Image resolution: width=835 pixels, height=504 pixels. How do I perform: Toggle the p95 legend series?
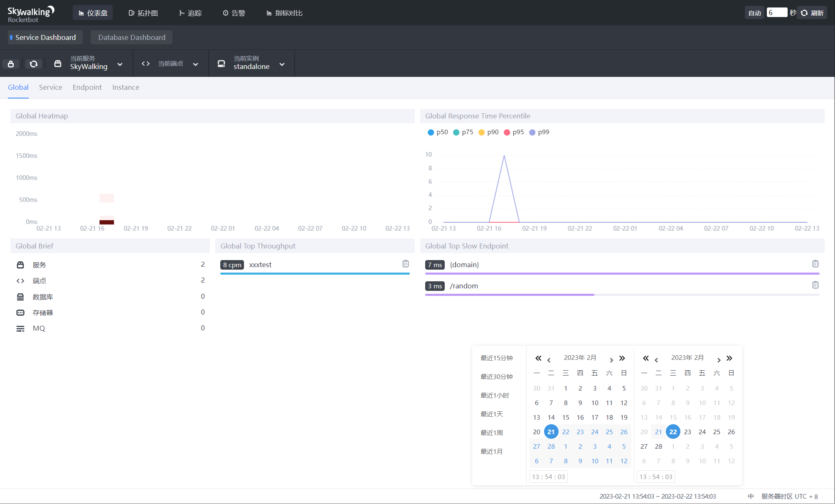click(x=514, y=132)
